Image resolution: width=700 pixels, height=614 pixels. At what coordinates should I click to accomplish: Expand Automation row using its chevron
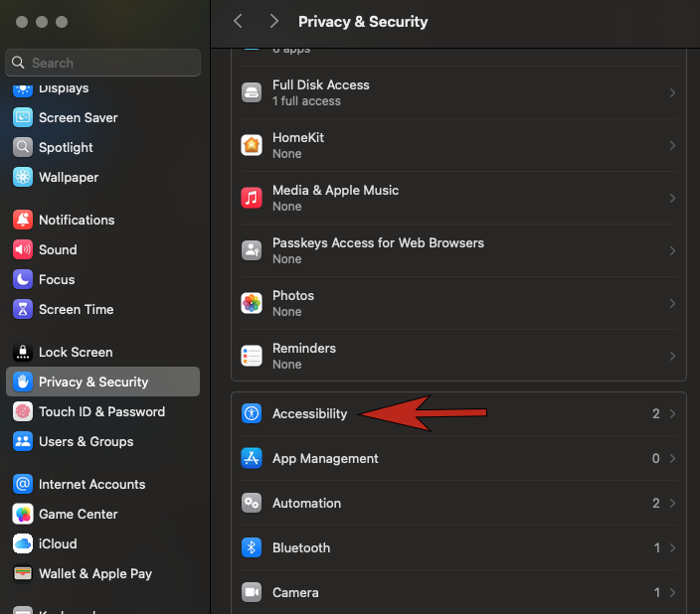point(672,503)
